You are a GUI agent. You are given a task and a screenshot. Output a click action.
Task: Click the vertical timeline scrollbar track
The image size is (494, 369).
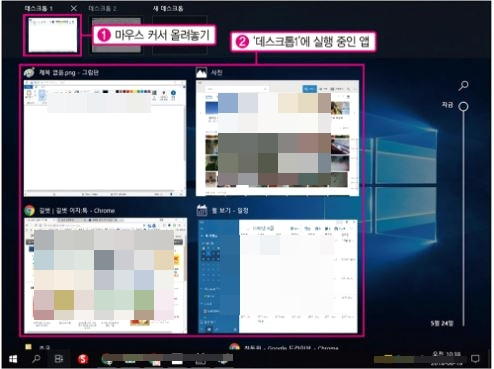point(463,218)
